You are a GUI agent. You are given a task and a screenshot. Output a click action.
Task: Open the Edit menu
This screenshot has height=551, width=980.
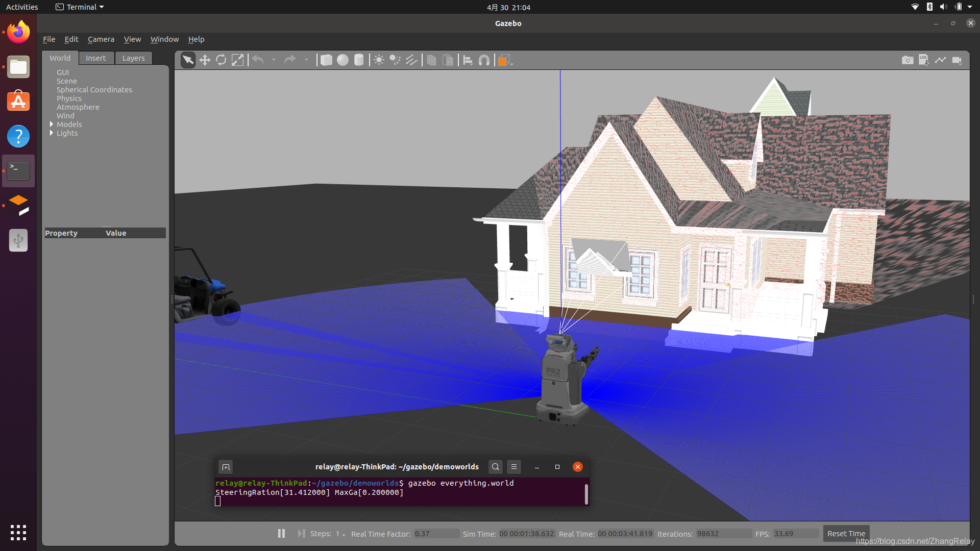71,39
